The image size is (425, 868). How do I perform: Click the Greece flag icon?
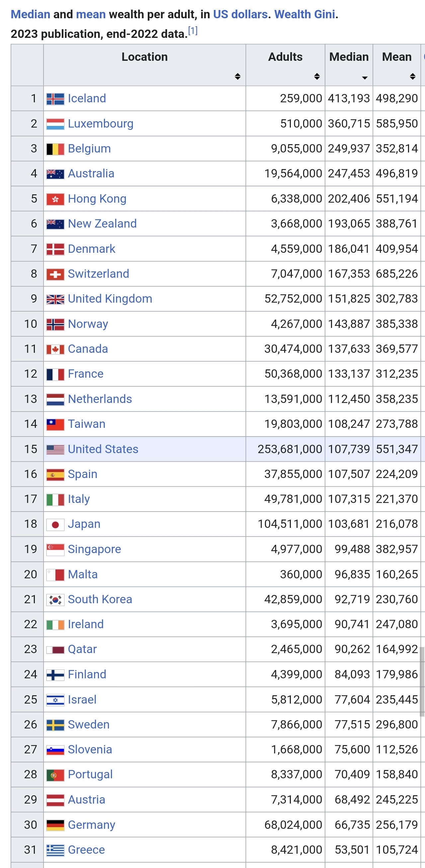pyautogui.click(x=55, y=850)
